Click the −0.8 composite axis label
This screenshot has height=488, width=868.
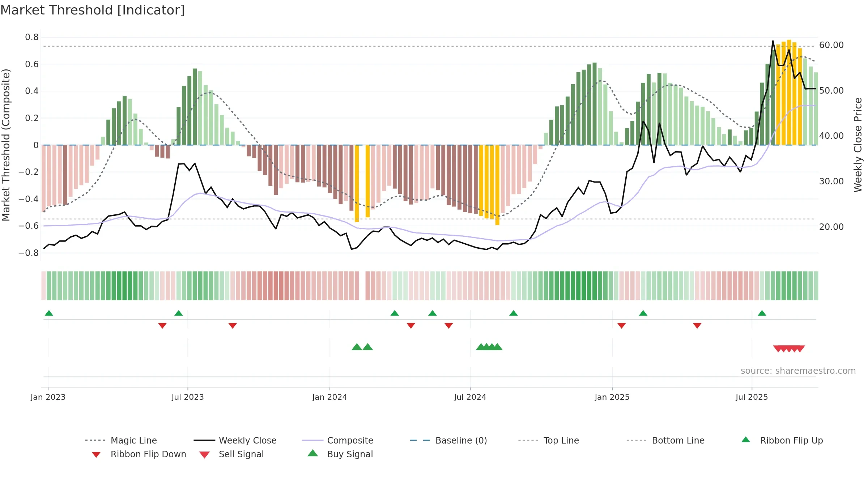tap(29, 253)
